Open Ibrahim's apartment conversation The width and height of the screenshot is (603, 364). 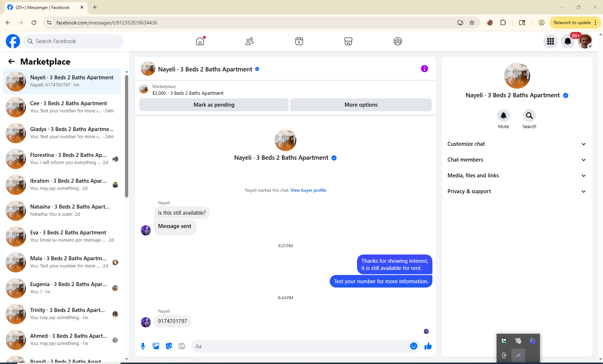click(x=62, y=185)
